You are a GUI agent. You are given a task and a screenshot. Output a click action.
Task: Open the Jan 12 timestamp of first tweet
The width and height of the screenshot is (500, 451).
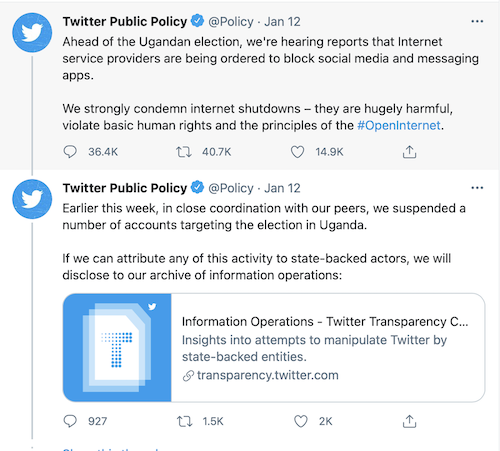coord(282,22)
